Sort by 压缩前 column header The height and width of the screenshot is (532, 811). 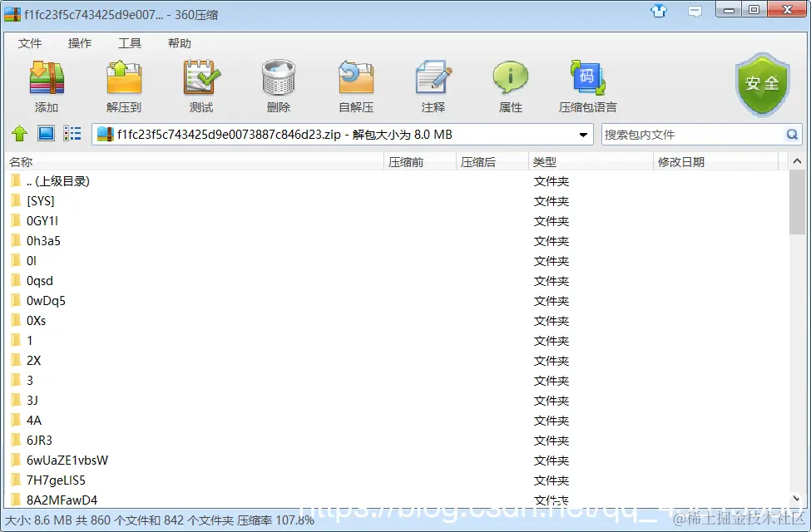pos(420,162)
